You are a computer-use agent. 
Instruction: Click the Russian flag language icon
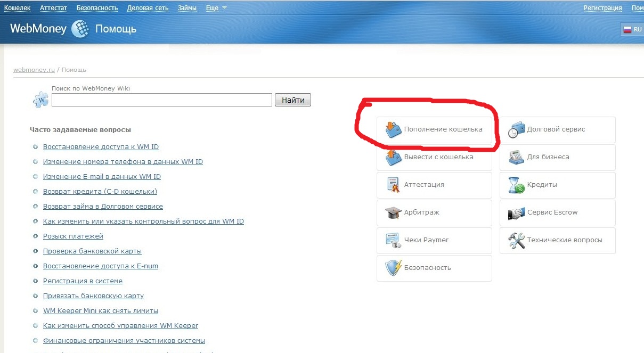tap(627, 30)
